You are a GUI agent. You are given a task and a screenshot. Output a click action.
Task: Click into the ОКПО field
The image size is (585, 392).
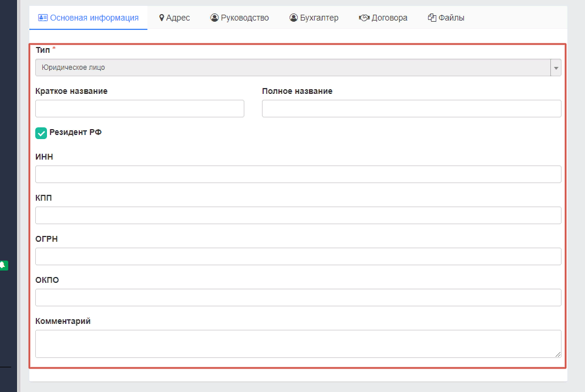[x=298, y=298]
